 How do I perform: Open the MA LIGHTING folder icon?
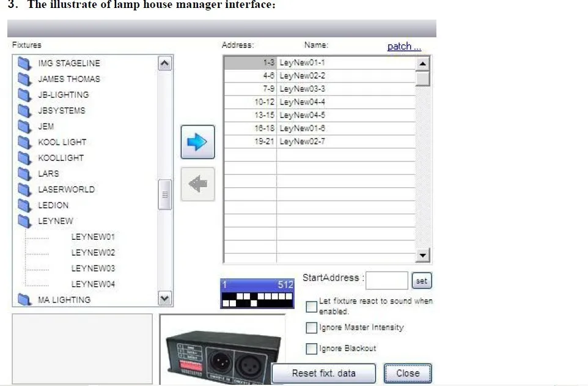pos(24,299)
